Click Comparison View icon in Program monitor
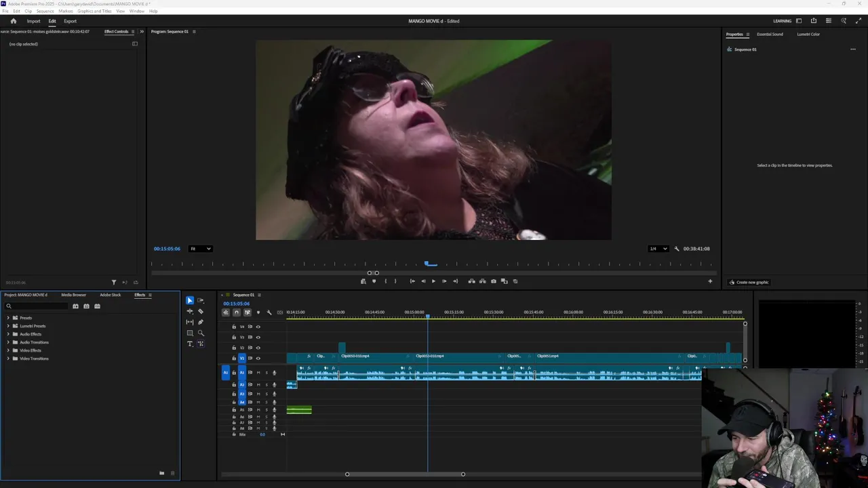868x488 pixels. pyautogui.click(x=504, y=281)
